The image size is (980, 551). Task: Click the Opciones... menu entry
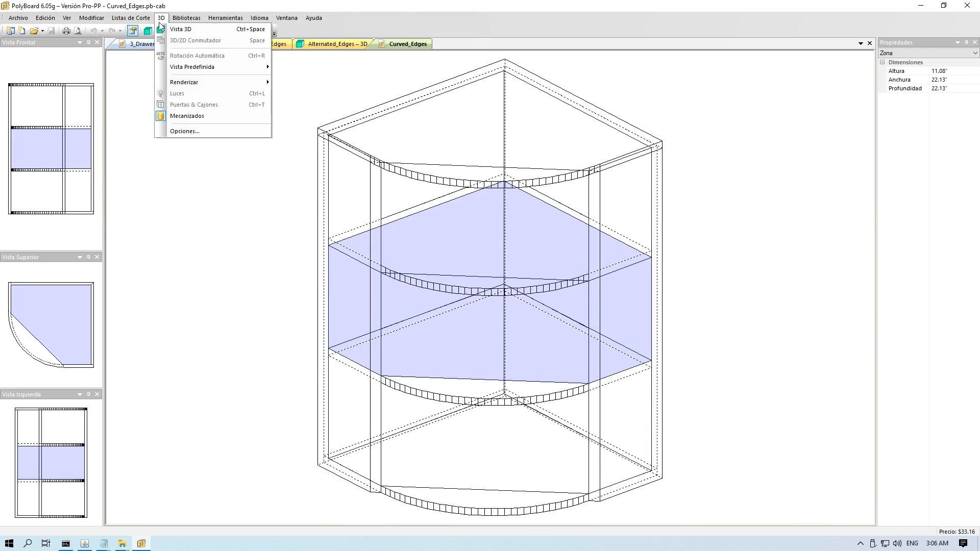[x=185, y=131]
